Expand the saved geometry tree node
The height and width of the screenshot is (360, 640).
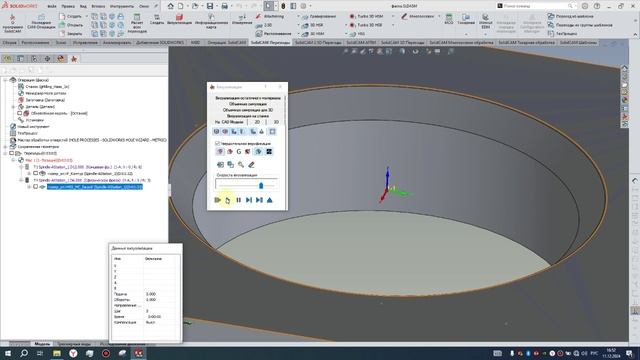click(5, 147)
